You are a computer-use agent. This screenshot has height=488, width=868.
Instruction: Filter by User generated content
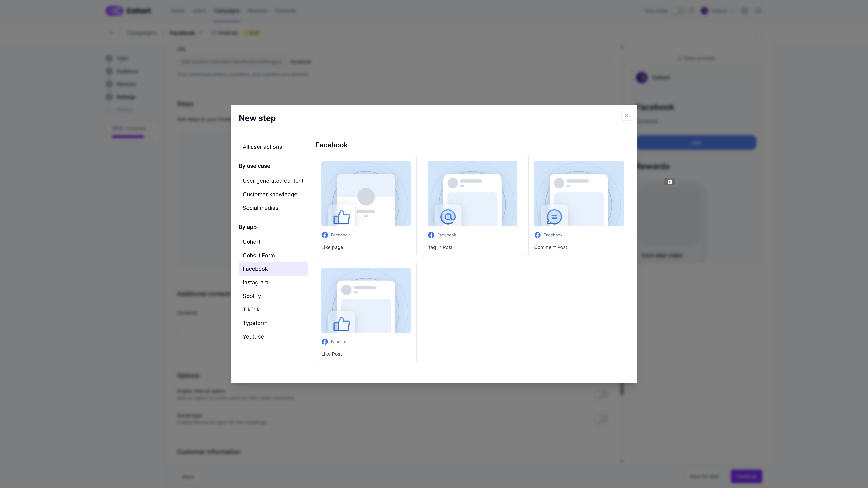[273, 181]
